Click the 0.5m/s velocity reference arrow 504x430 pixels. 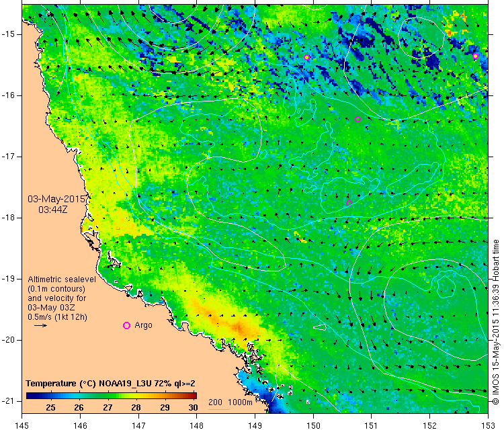click(x=40, y=326)
